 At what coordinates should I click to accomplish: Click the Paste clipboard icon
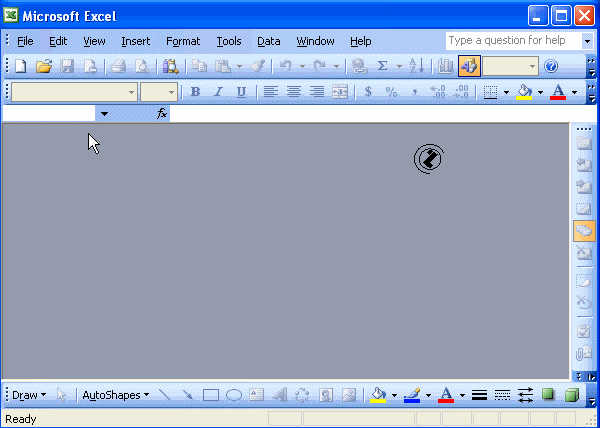[223, 67]
